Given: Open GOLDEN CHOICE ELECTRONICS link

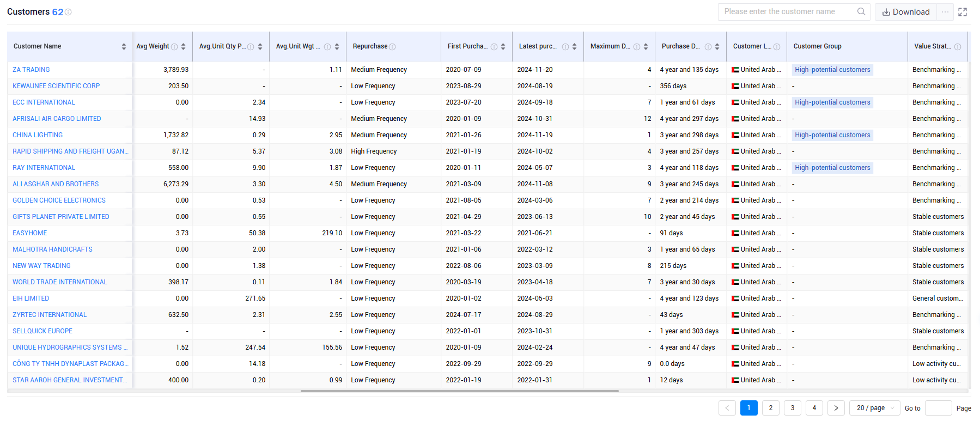Looking at the screenshot, I should click(59, 200).
